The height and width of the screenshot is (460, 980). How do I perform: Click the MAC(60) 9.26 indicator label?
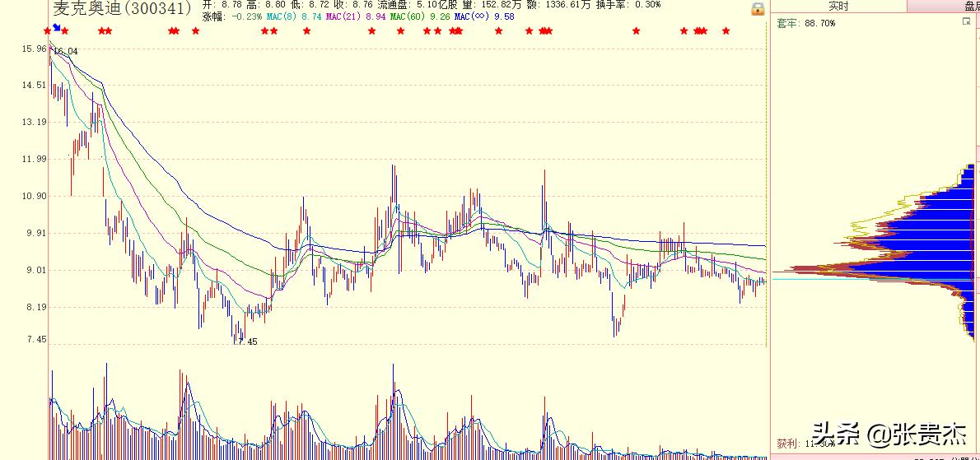(x=421, y=16)
